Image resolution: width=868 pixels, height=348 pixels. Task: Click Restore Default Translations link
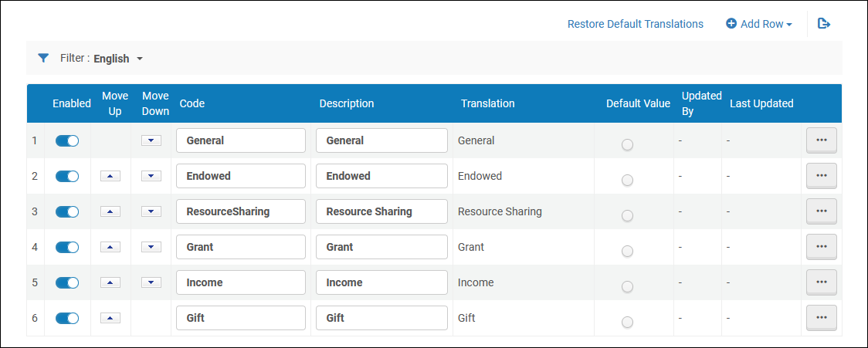click(635, 24)
